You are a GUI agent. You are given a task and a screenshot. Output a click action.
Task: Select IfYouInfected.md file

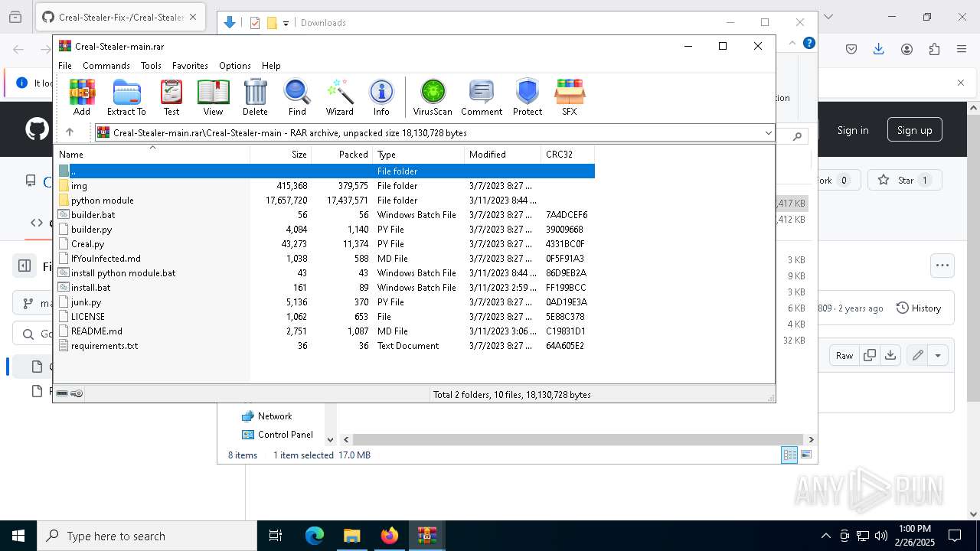point(325,259)
